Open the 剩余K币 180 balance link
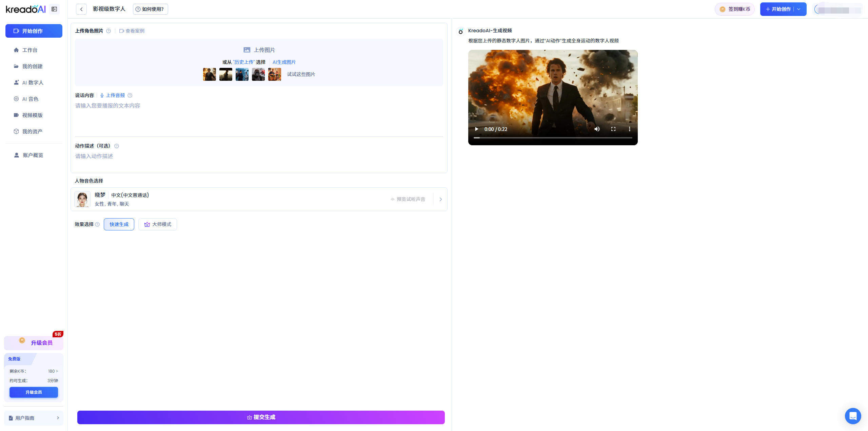 (53, 371)
